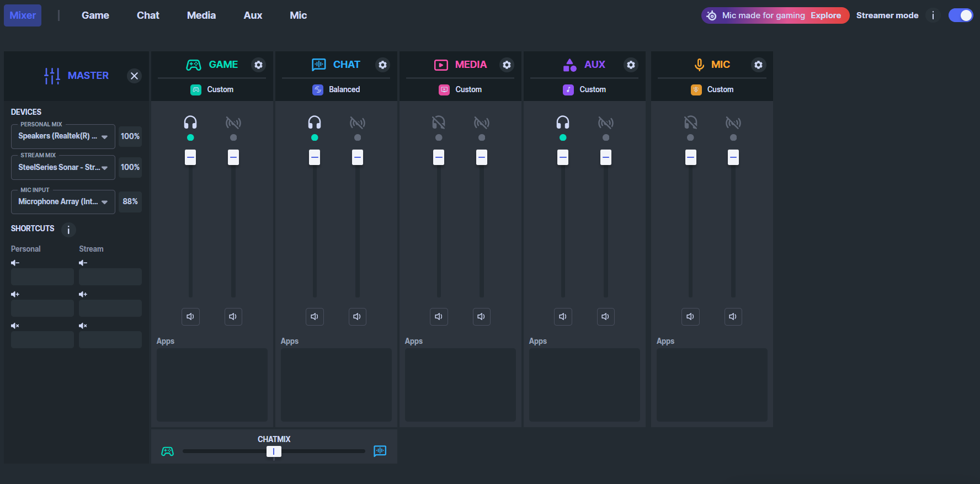Open Media Custom preset selector
The height and width of the screenshot is (484, 980).
pos(460,89)
